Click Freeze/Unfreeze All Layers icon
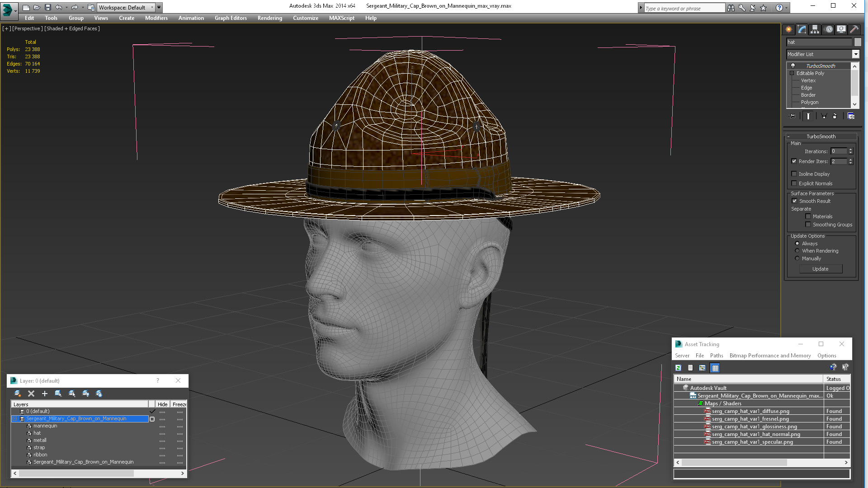Image resolution: width=868 pixels, height=488 pixels. pos(99,394)
